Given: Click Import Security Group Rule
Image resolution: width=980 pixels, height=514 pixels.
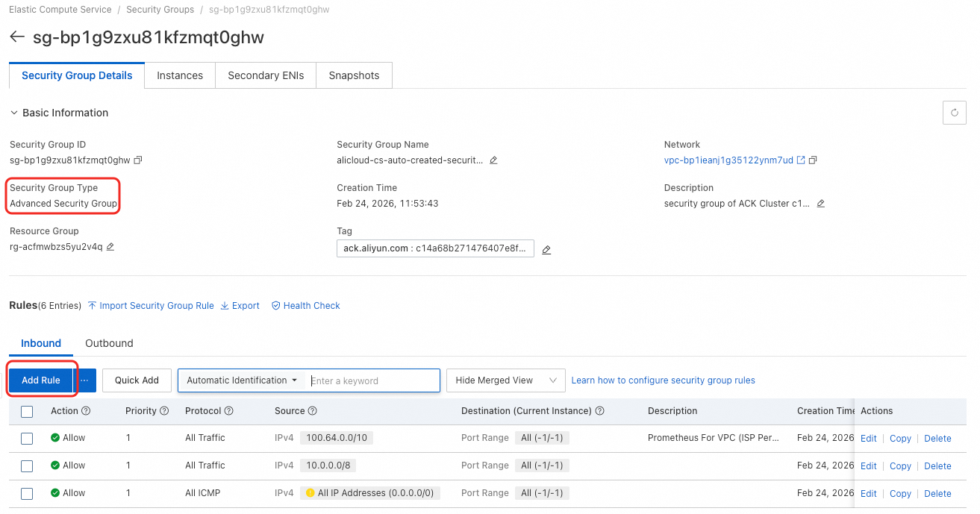Looking at the screenshot, I should (151, 306).
